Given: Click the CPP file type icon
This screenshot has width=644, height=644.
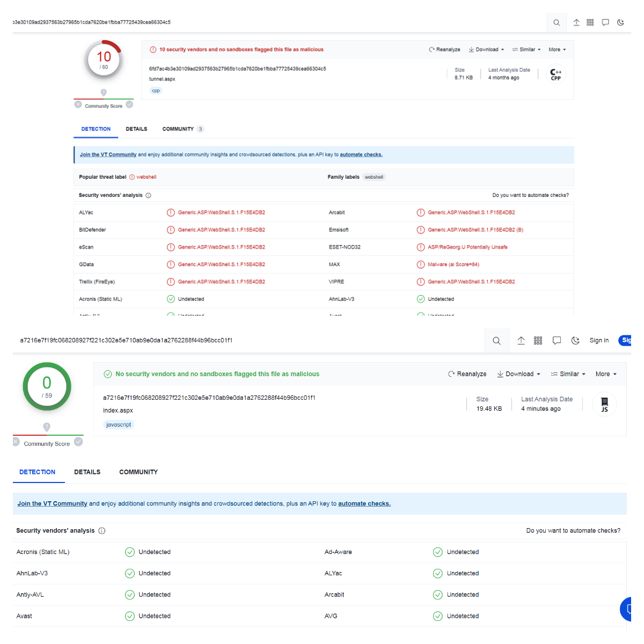Looking at the screenshot, I should [x=556, y=74].
